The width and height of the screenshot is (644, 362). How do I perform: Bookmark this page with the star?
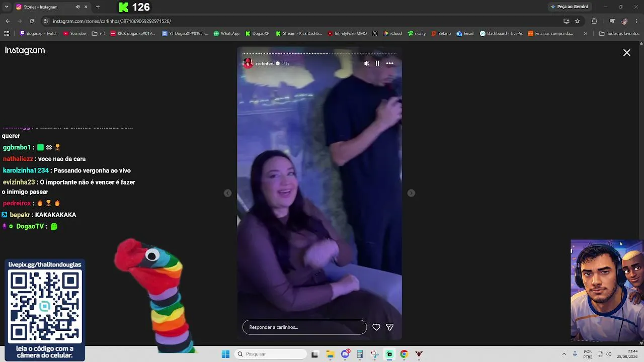pyautogui.click(x=577, y=21)
